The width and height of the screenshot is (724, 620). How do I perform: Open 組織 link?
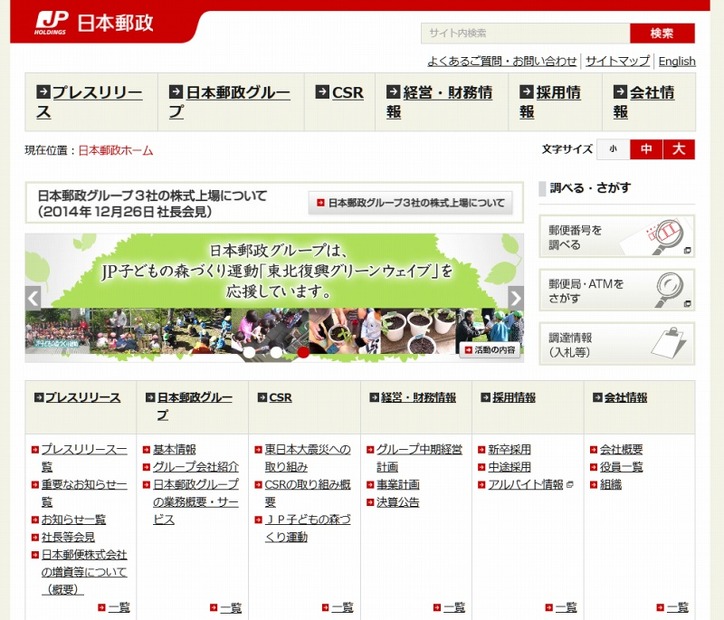click(x=611, y=484)
